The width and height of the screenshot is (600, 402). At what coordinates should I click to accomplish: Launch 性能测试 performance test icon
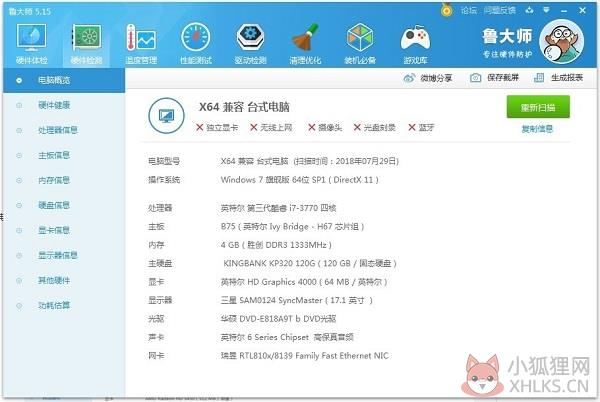click(x=196, y=43)
